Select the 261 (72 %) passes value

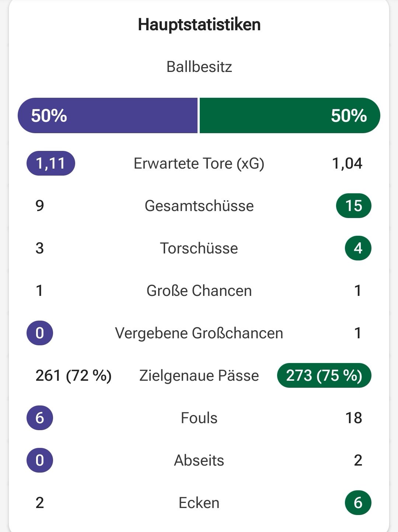(74, 376)
